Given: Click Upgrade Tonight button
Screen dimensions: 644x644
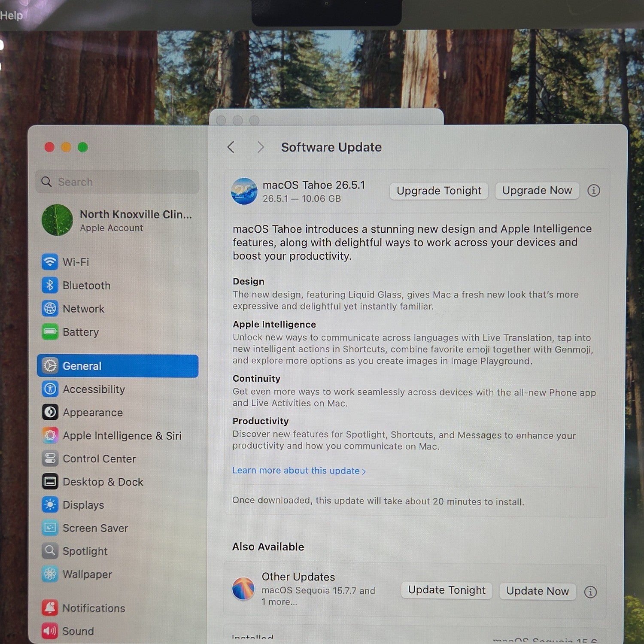Looking at the screenshot, I should pyautogui.click(x=439, y=191).
